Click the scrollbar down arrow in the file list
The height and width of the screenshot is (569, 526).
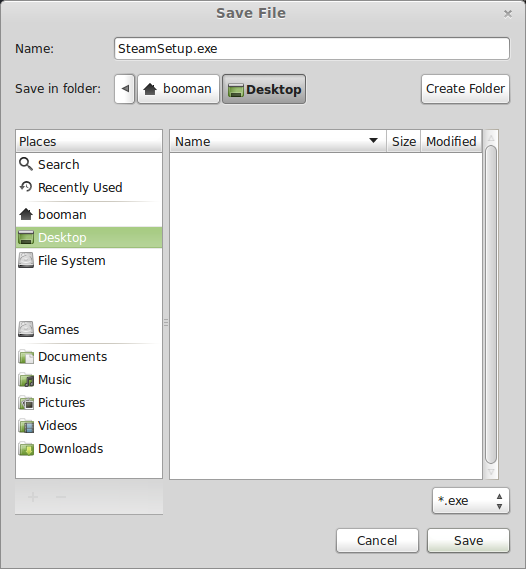[x=491, y=471]
